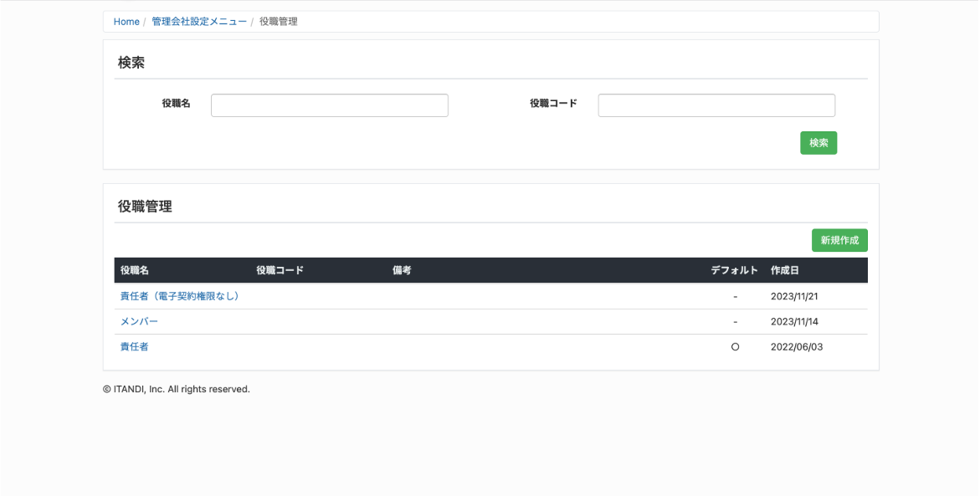Click default circle mark in 責任者 row

pos(735,347)
